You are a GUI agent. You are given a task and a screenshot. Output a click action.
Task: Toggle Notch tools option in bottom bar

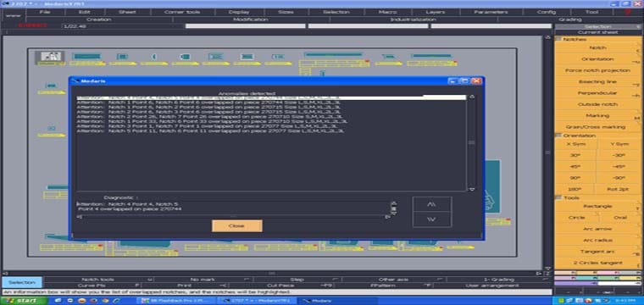97,280
